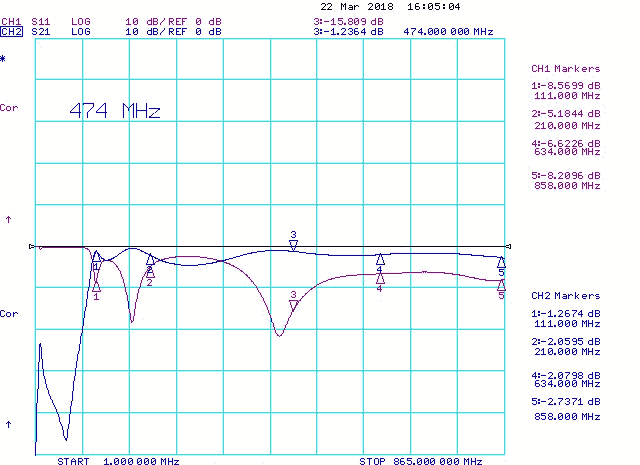Image resolution: width=640 pixels, height=465 pixels.
Task: Click CH1 marker value '5:-8.2096 dB'
Action: 566,176
